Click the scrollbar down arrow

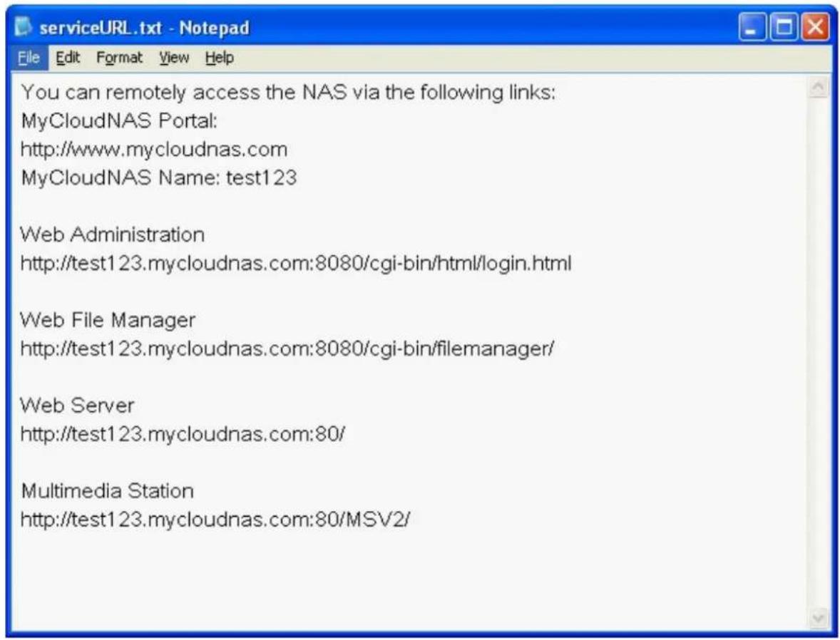coord(818,619)
